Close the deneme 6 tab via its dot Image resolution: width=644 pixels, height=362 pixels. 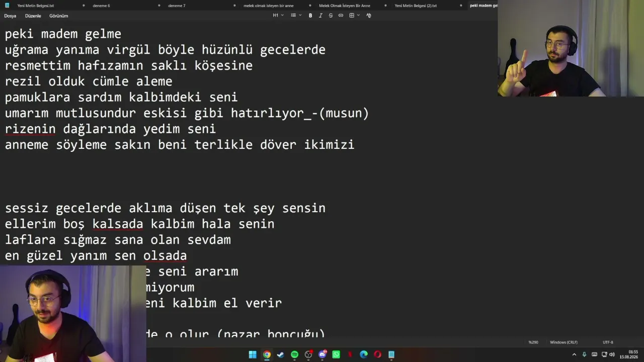pos(159,6)
